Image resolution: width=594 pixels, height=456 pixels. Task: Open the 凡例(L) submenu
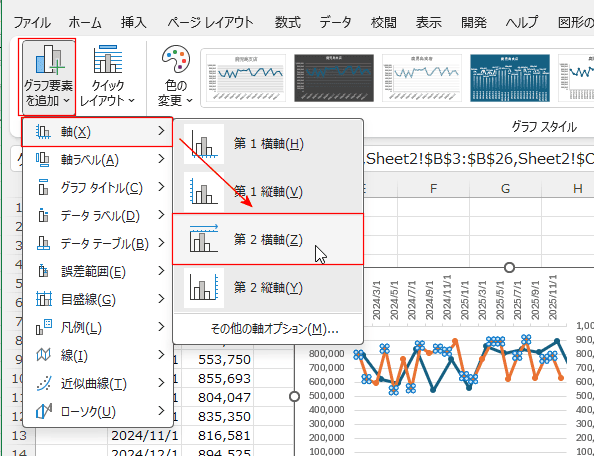pos(97,328)
